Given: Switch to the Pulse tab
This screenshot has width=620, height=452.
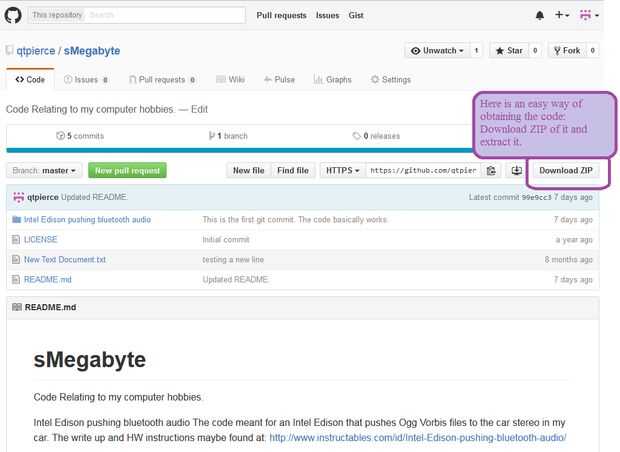Looking at the screenshot, I should click(280, 79).
